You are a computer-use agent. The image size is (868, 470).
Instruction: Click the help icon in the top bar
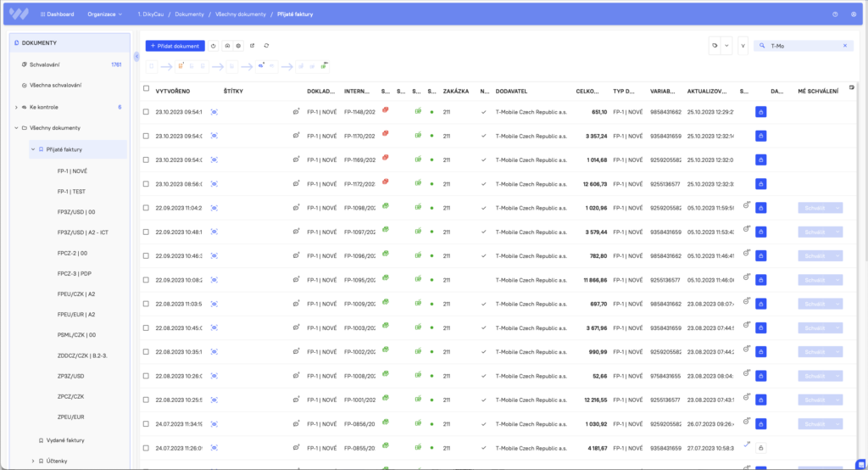point(835,14)
